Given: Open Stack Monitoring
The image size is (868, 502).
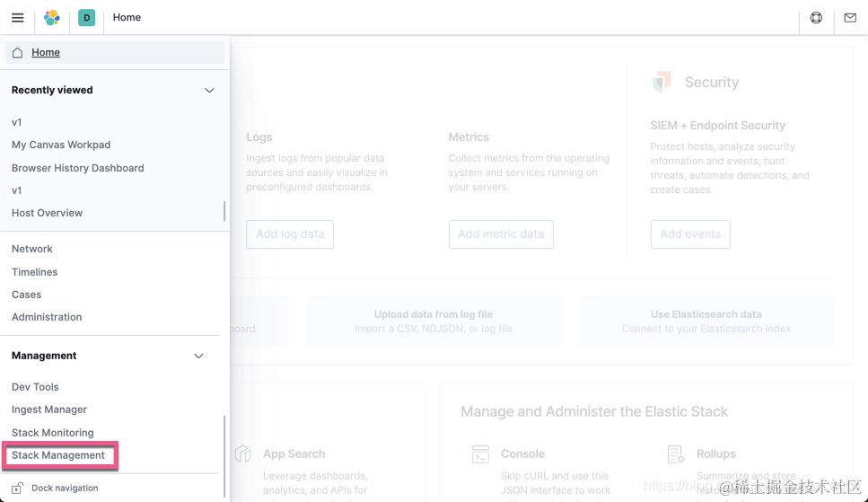Looking at the screenshot, I should tap(53, 433).
